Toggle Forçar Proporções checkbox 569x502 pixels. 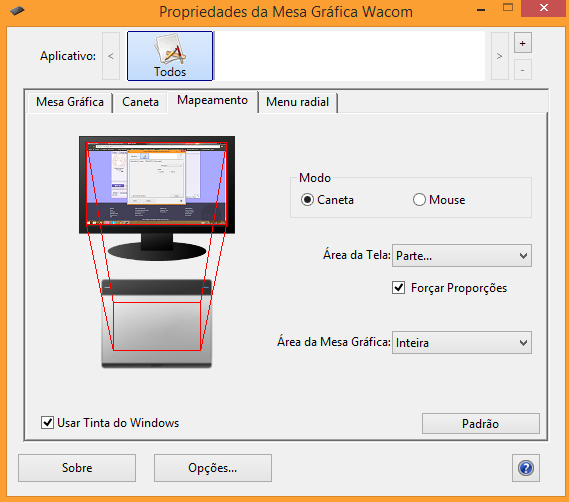tap(398, 288)
